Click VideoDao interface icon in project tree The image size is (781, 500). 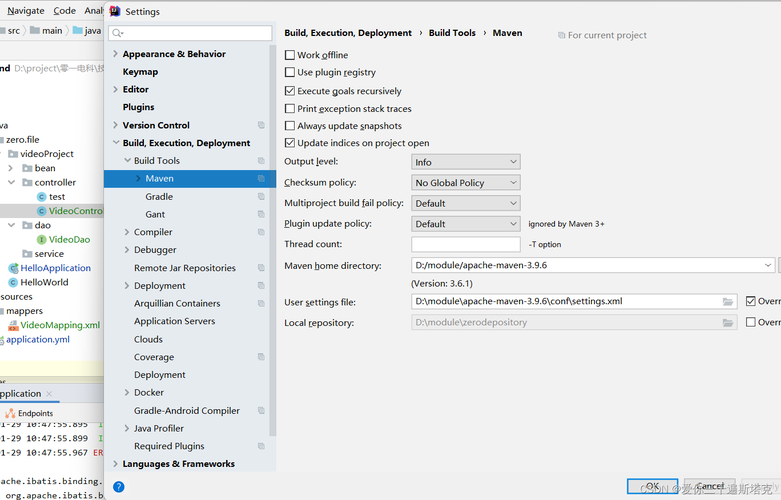pos(42,240)
